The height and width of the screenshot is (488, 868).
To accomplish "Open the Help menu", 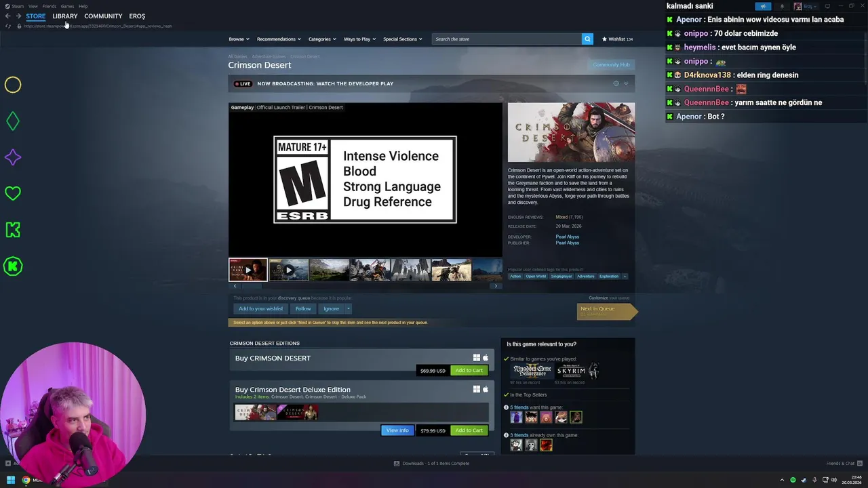I will [83, 6].
